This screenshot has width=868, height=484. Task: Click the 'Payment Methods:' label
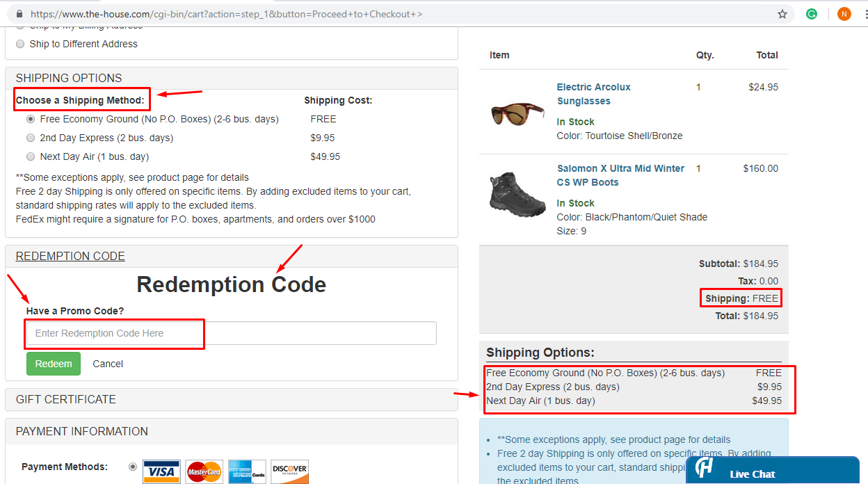pos(65,467)
